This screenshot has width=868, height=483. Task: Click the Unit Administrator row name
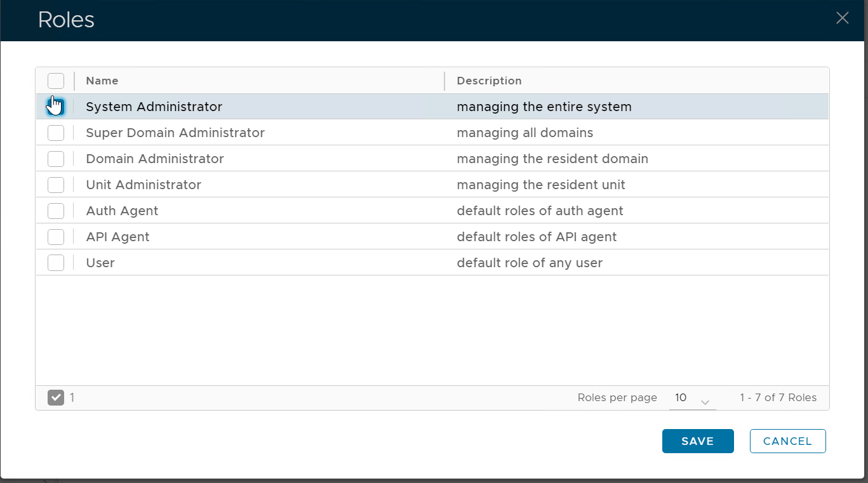[x=144, y=185]
